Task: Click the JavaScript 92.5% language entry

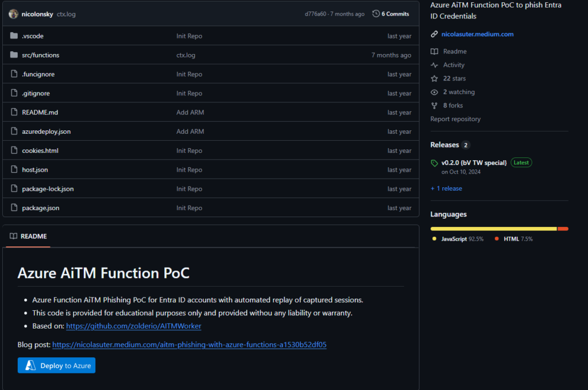Action: (458, 239)
